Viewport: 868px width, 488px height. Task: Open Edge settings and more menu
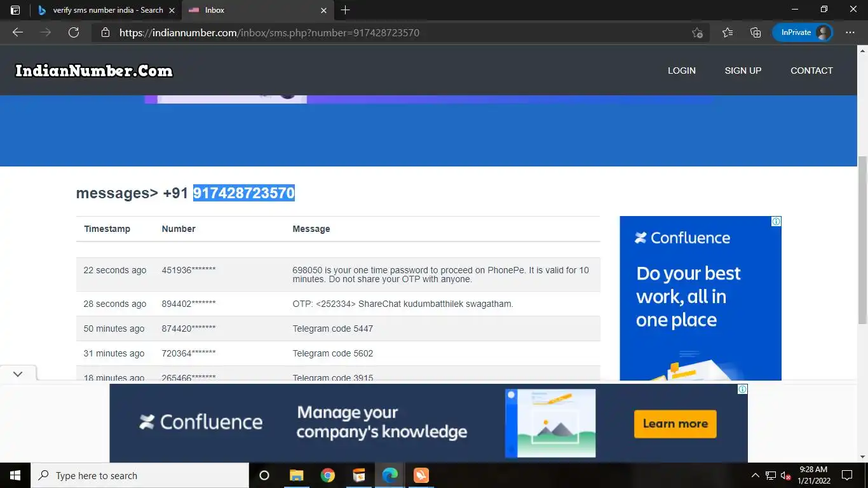[x=850, y=32]
